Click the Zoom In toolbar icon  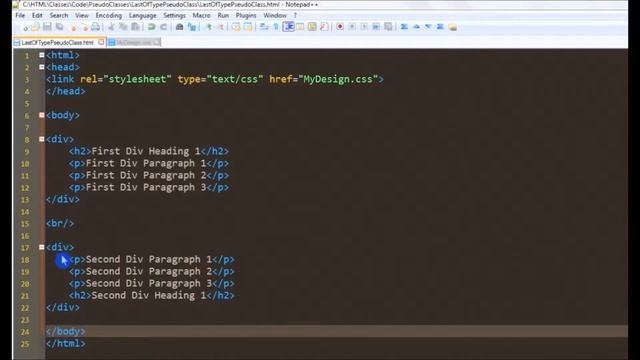coord(209,27)
